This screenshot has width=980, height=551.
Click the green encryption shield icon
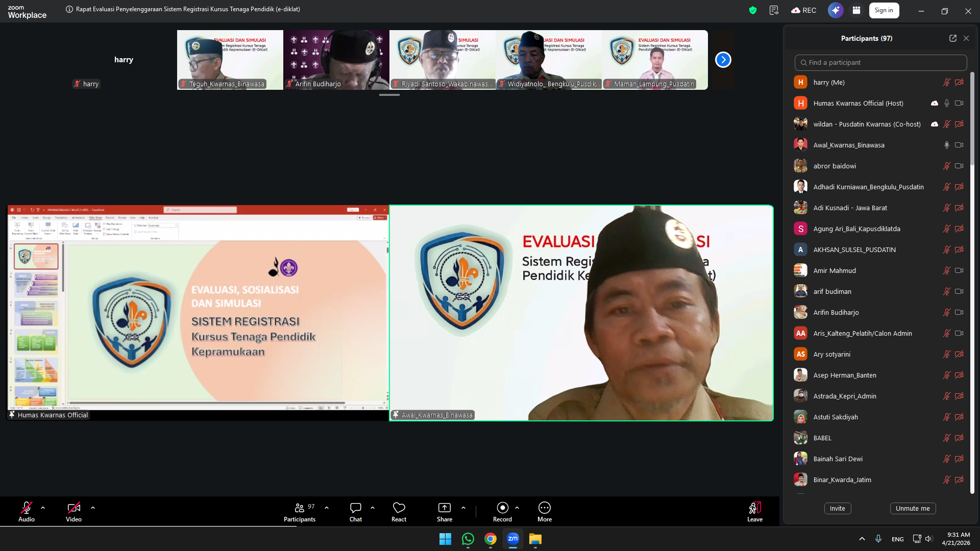click(752, 10)
